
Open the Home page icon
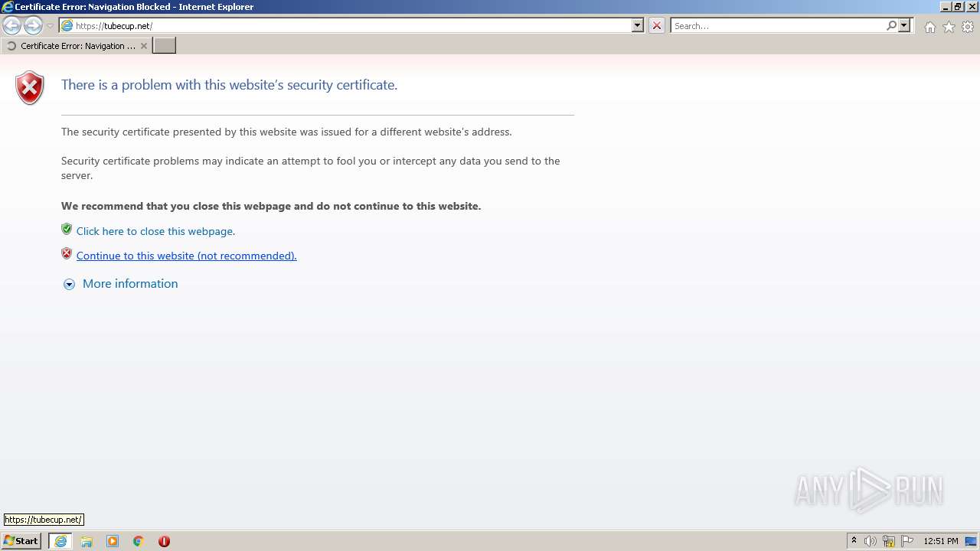click(929, 27)
